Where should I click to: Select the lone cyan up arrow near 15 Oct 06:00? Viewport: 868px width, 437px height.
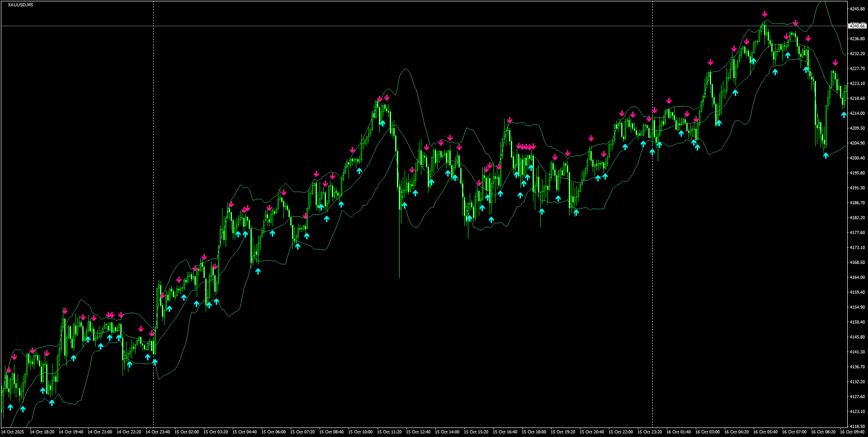[x=272, y=234]
